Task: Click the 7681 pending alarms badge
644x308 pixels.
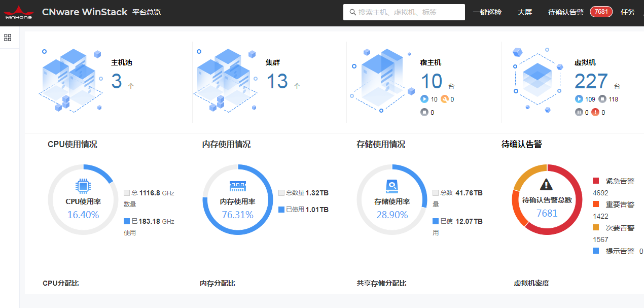Action: (x=601, y=12)
